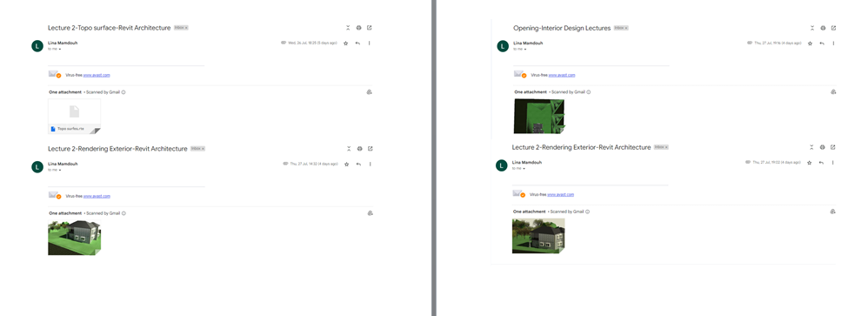Collapse all in left-pane Rendering Exterior email
The image size is (868, 316).
point(349,149)
